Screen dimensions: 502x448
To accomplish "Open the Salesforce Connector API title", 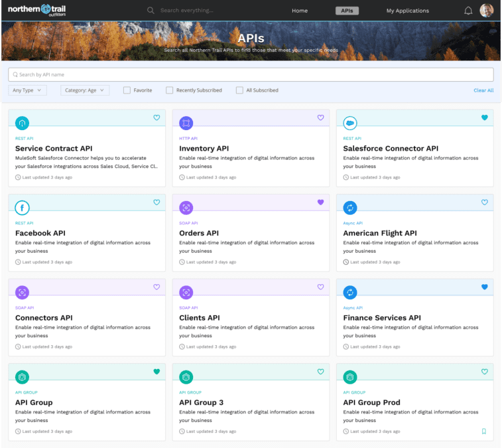I will point(391,149).
